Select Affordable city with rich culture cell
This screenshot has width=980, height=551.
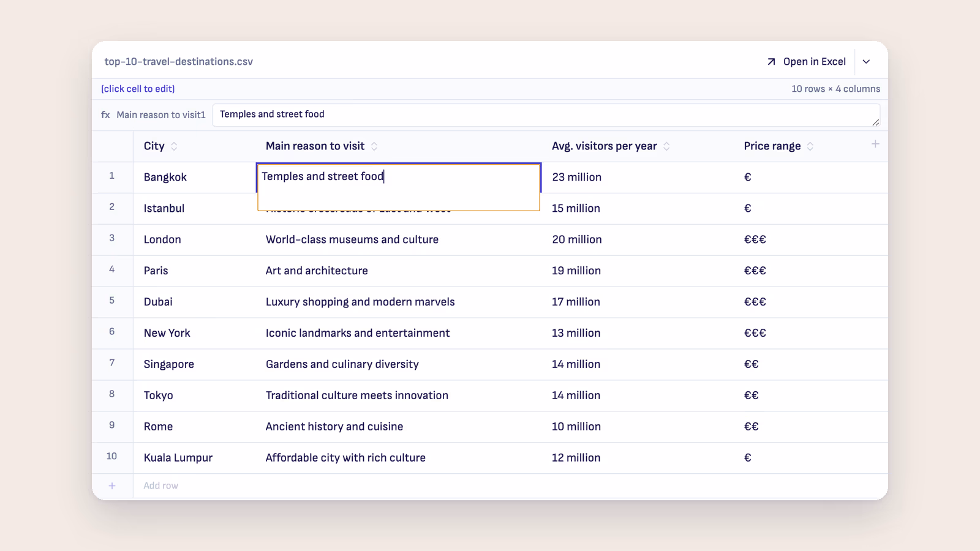[399, 457]
